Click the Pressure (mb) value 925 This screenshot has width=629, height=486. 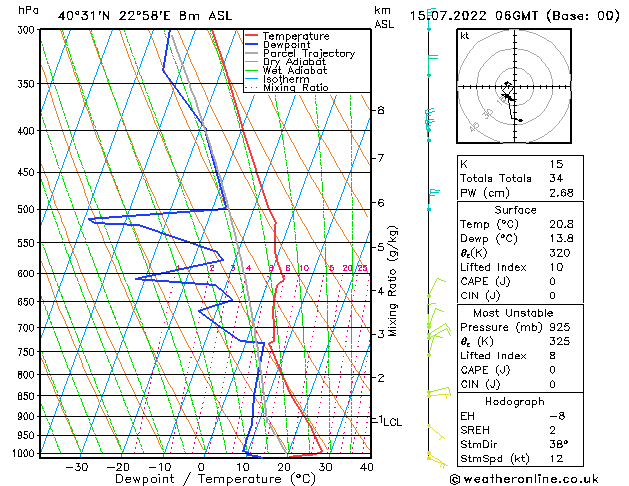(x=560, y=327)
